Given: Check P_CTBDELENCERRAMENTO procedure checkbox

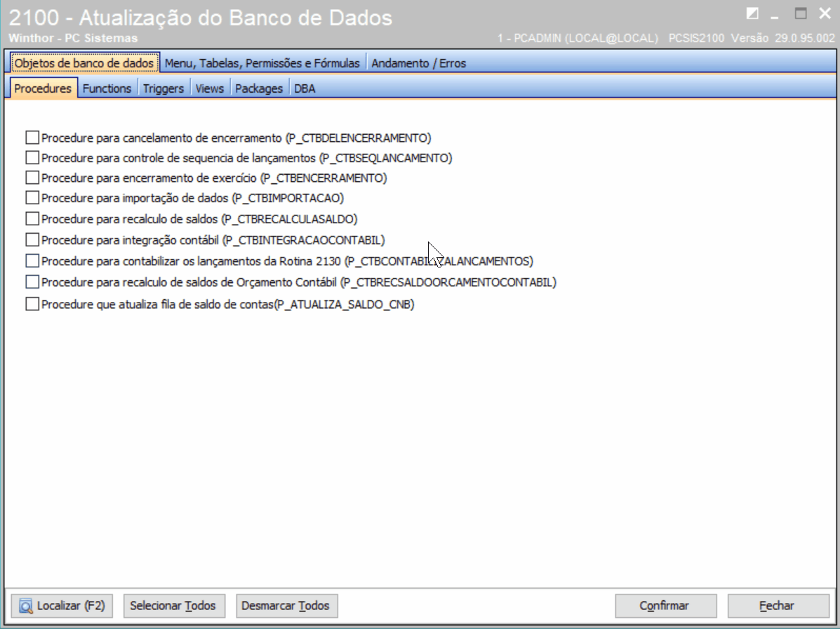Looking at the screenshot, I should click(32, 138).
